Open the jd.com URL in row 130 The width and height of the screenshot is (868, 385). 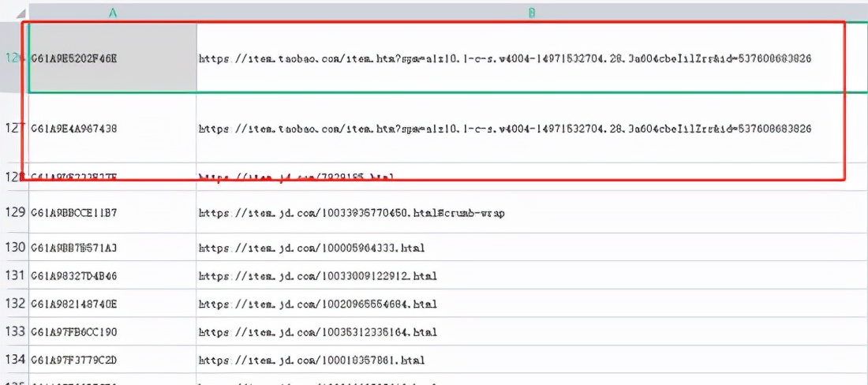[312, 247]
